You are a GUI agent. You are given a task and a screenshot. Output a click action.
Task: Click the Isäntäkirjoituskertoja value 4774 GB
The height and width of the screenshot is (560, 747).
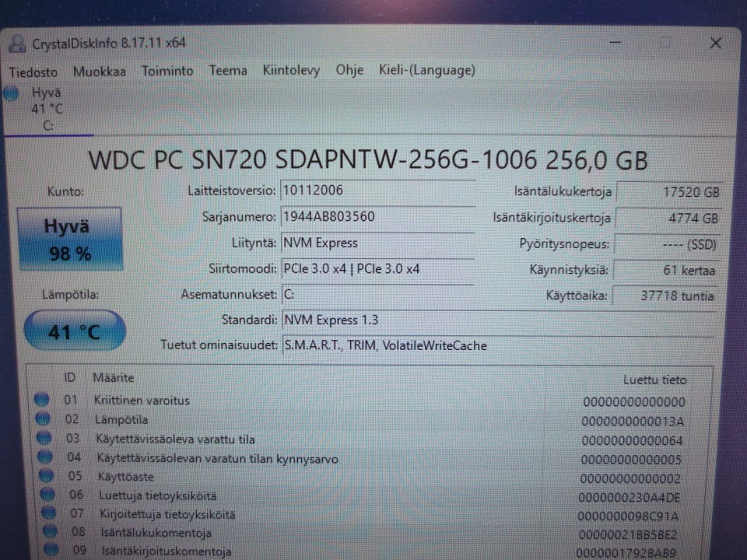(668, 218)
